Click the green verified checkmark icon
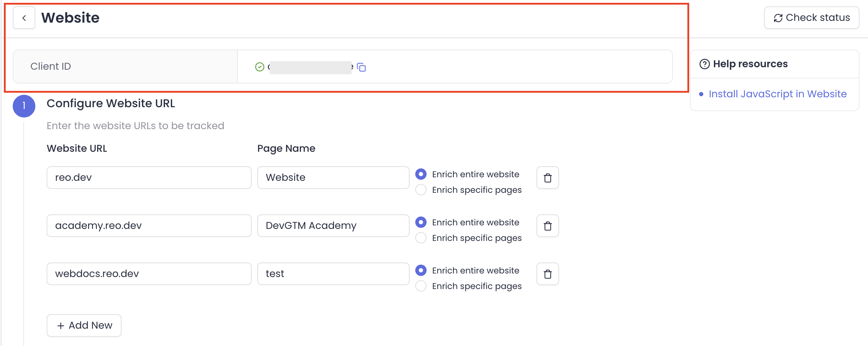The width and height of the screenshot is (868, 346). coord(260,67)
